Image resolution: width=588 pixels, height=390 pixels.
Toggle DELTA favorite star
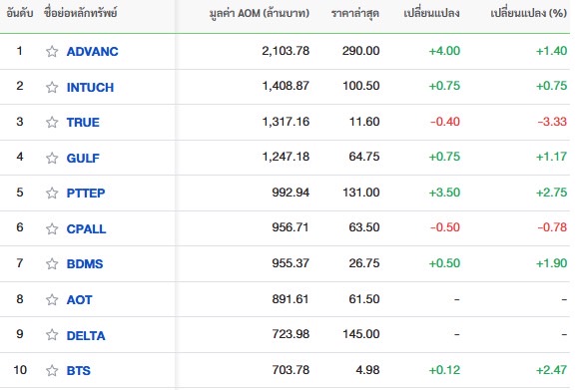52,334
